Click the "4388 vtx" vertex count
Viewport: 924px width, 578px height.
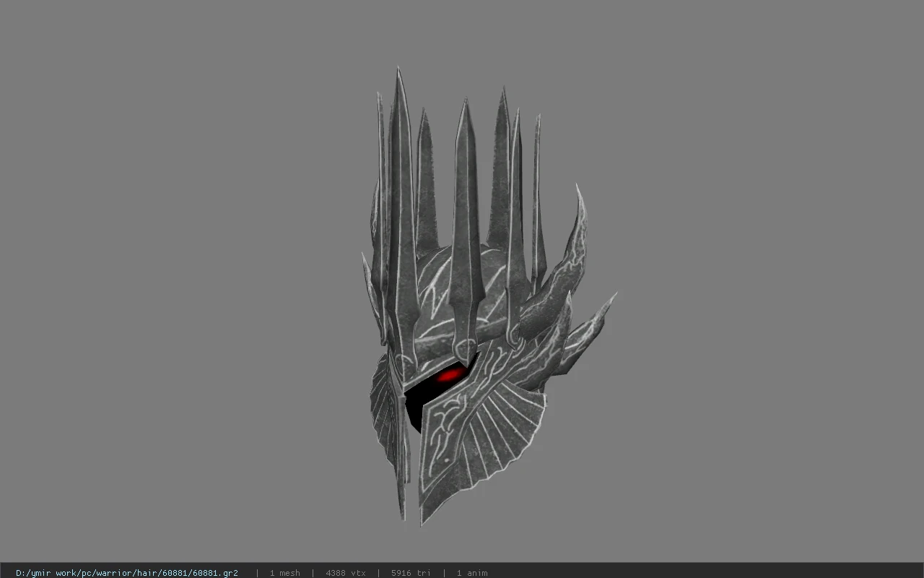click(x=346, y=573)
